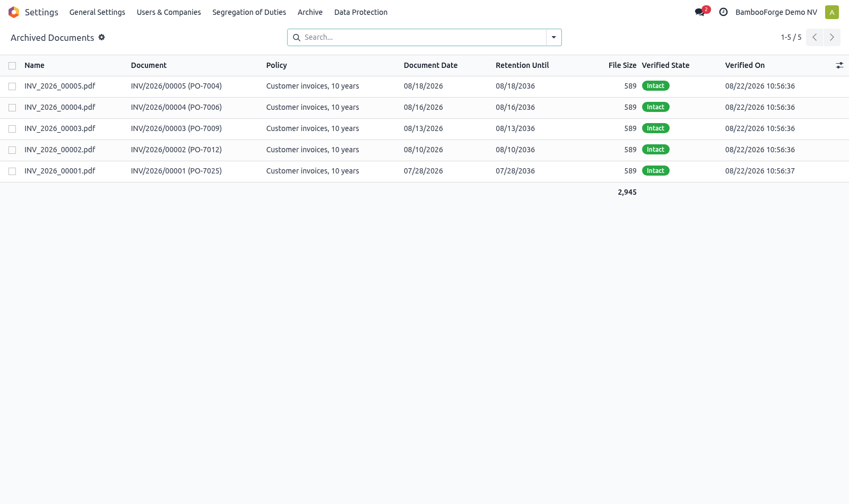Click the gear icon next to Archived Documents
This screenshot has height=504, width=849.
[102, 37]
